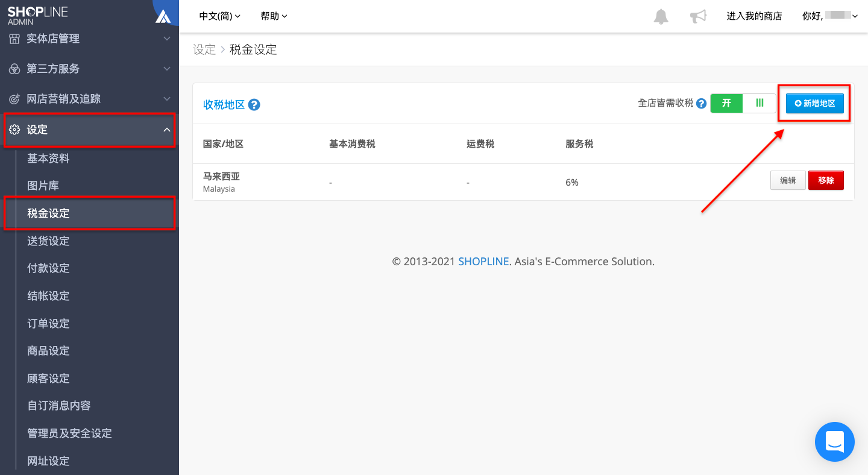This screenshot has height=475, width=868.
Task: Click the 新增地区 button
Action: click(x=814, y=103)
